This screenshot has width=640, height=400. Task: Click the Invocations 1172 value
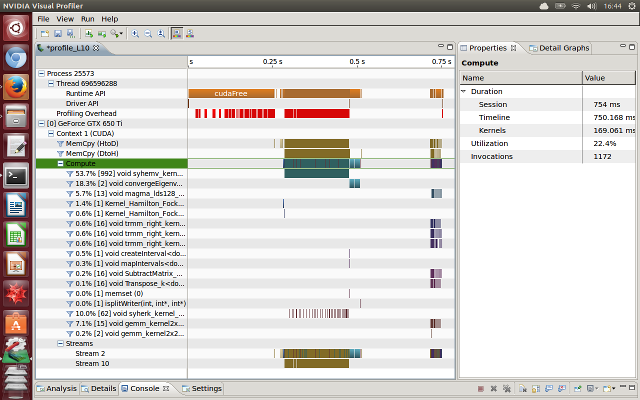coord(602,156)
